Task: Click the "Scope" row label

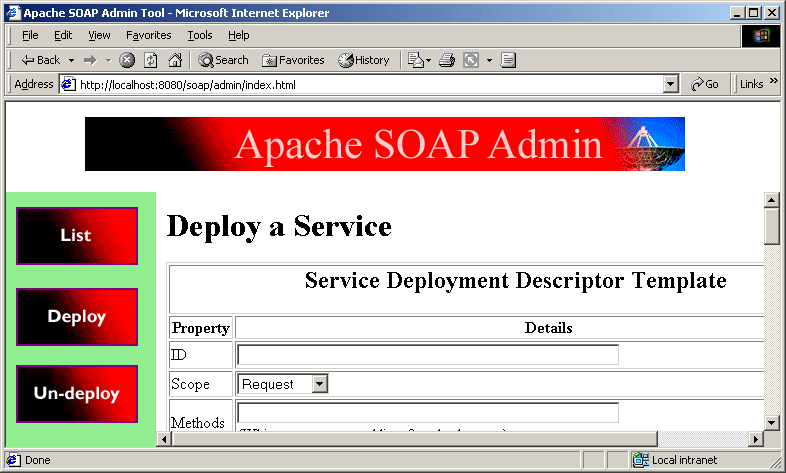Action: pyautogui.click(x=190, y=384)
